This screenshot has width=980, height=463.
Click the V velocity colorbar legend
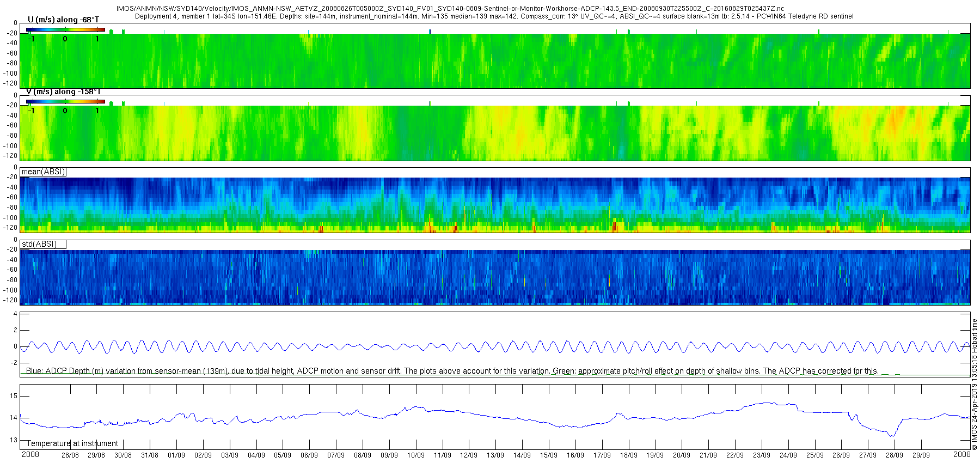[x=65, y=101]
